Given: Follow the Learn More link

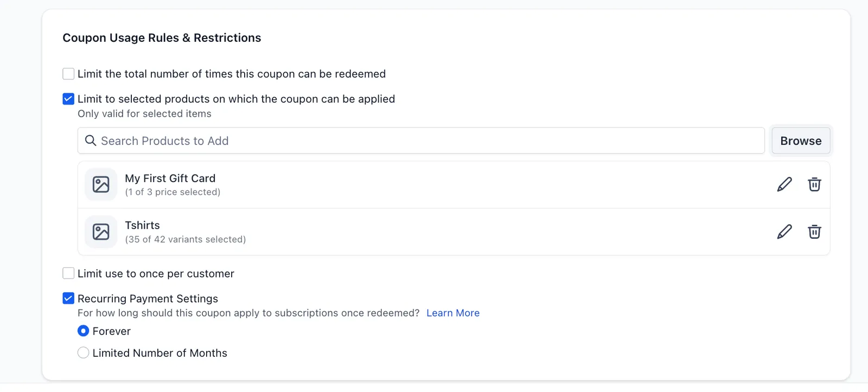Looking at the screenshot, I should click(x=453, y=313).
